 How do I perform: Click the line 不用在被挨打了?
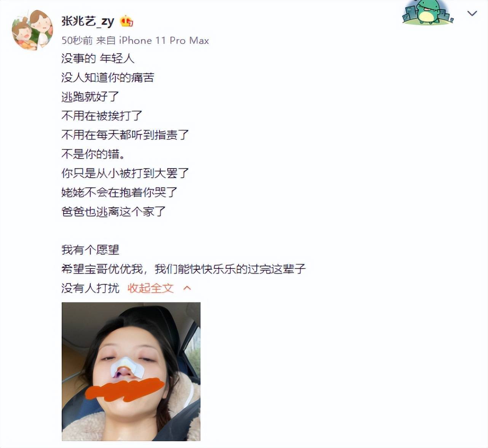[102, 116]
